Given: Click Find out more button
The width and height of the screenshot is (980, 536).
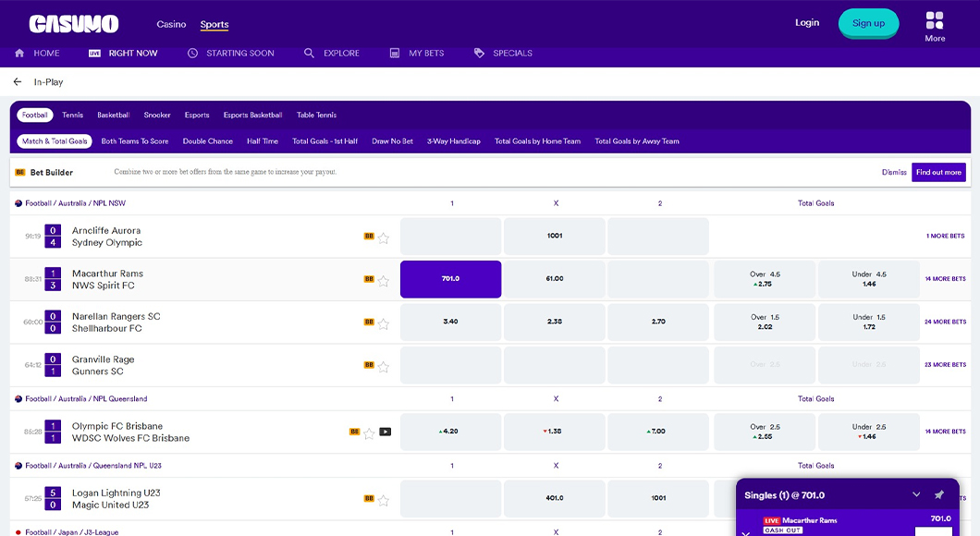Looking at the screenshot, I should (938, 173).
